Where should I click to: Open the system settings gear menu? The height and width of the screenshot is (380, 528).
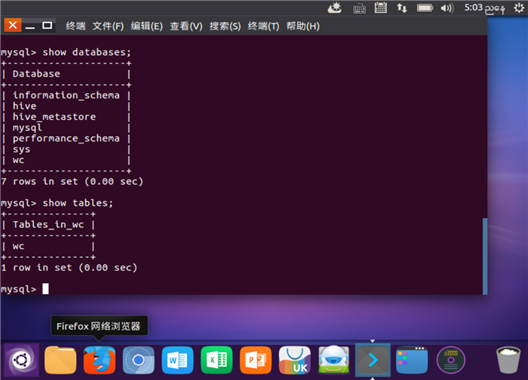coord(519,8)
